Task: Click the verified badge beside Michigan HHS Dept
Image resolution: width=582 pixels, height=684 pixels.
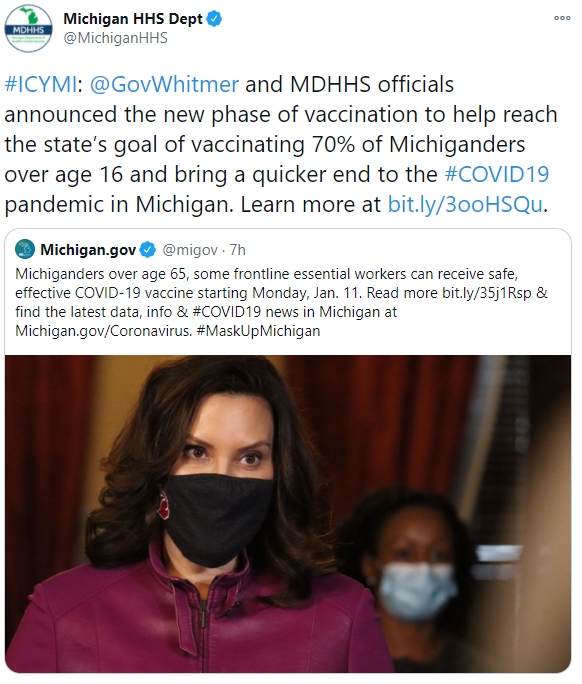Action: 214,19
